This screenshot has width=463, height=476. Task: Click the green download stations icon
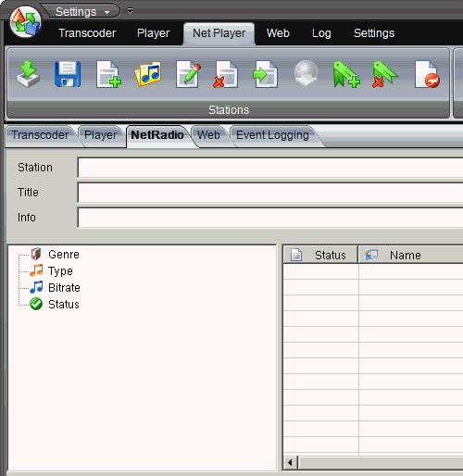[x=28, y=74]
